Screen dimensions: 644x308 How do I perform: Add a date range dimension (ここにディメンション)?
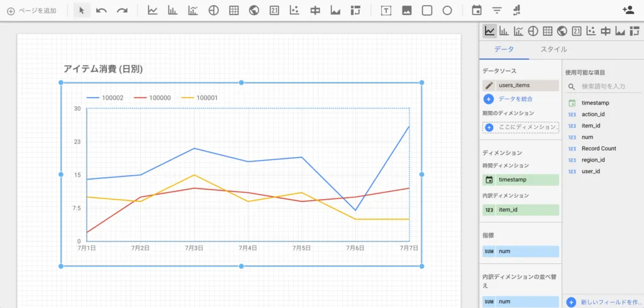coord(521,127)
